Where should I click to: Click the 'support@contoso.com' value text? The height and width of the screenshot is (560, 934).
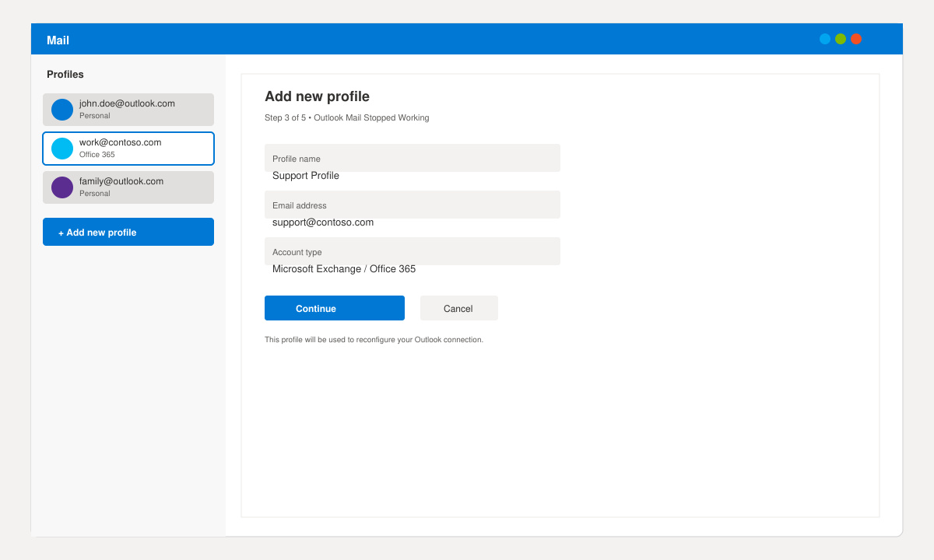323,222
